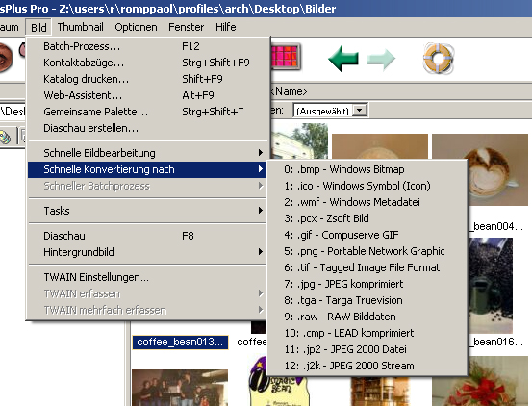The height and width of the screenshot is (406, 532).
Task: Click the pale green forward arrow icon
Action: point(381,59)
